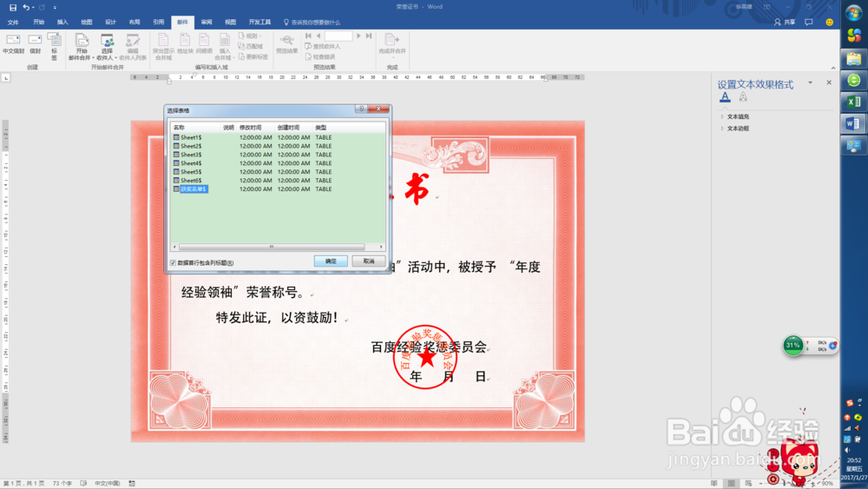Select text effects tab icon in pane

coord(743,97)
